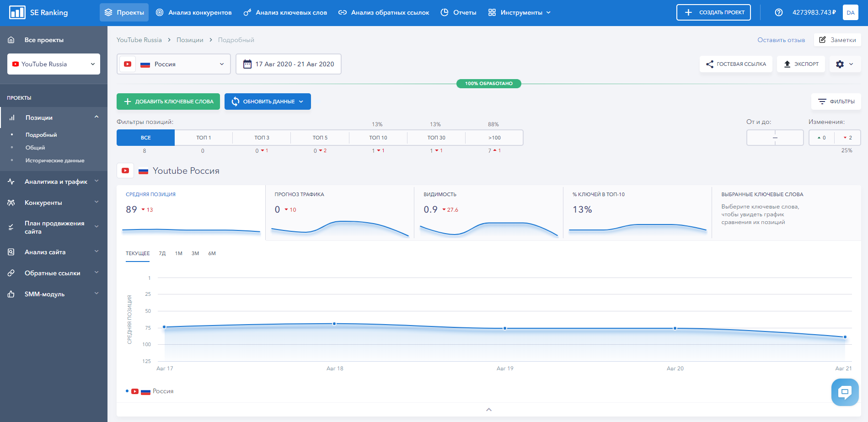Click the 100% обработано progress badge
868x422 pixels.
point(489,84)
